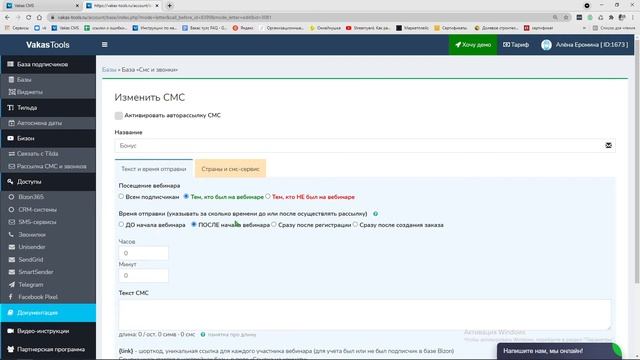Open Яндекс bookmark in bookmarks bar
This screenshot has height=360, width=640.
pos(243,28)
